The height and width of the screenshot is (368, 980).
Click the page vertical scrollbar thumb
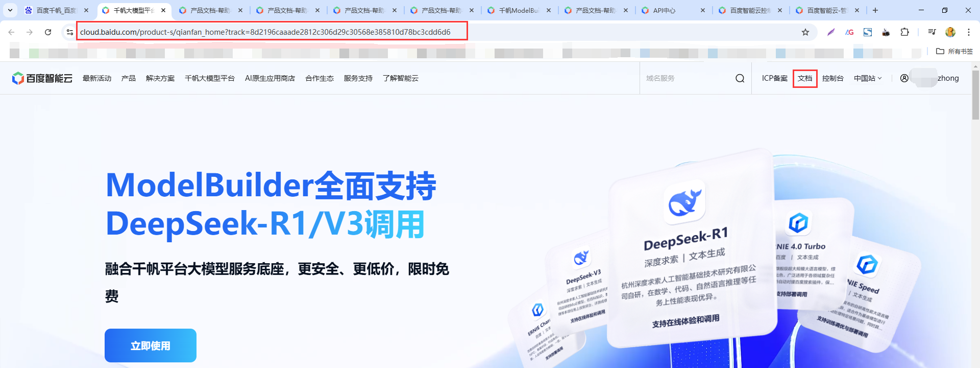pyautogui.click(x=975, y=95)
